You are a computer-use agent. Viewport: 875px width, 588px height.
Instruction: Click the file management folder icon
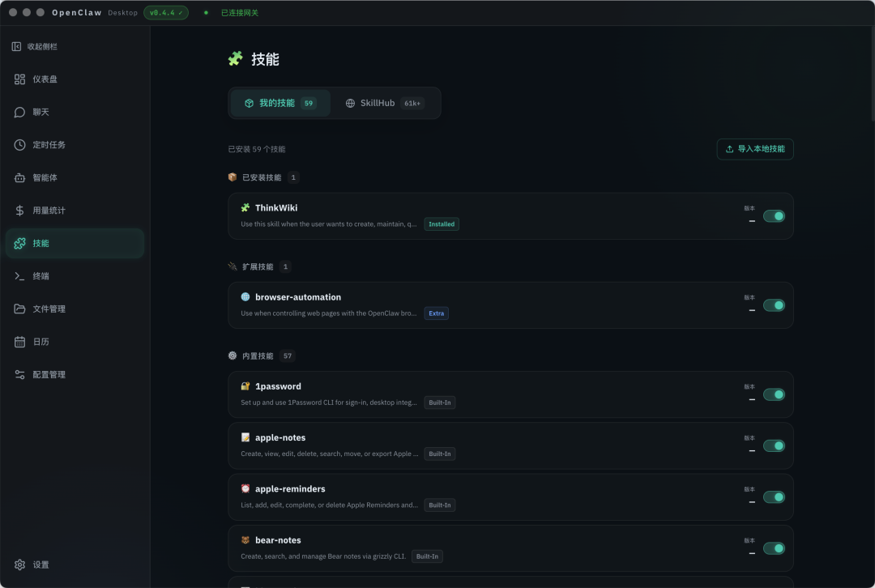(x=19, y=309)
